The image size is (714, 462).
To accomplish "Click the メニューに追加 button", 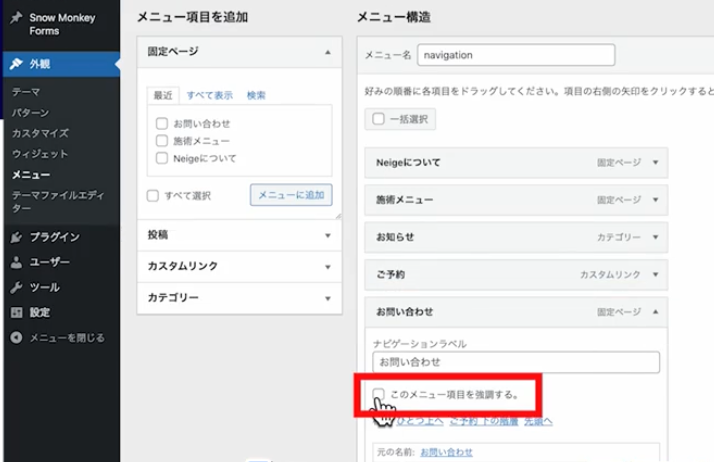I will 291,196.
